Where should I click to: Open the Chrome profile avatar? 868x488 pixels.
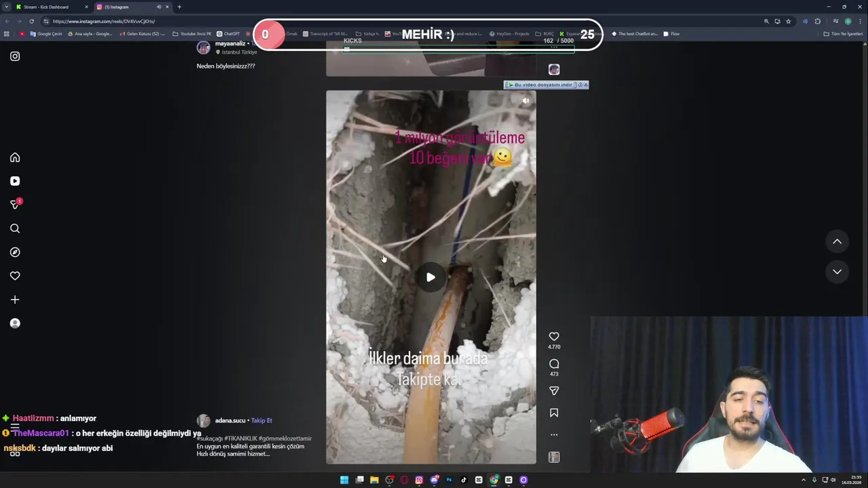(848, 21)
